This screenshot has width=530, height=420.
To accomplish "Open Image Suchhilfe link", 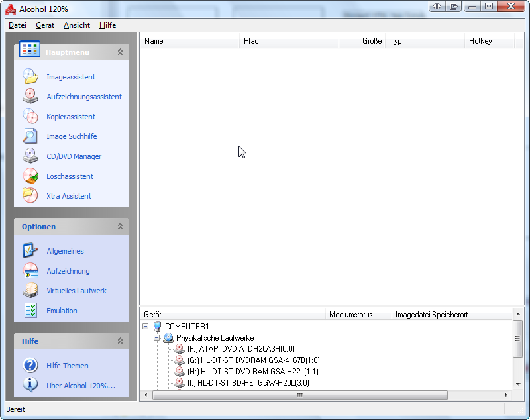I will tap(72, 136).
